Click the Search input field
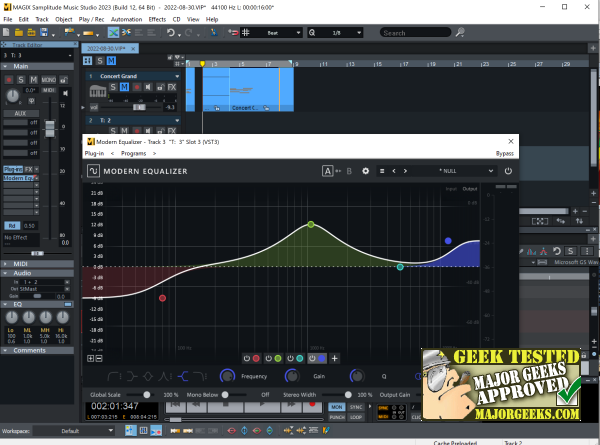 click(415, 33)
